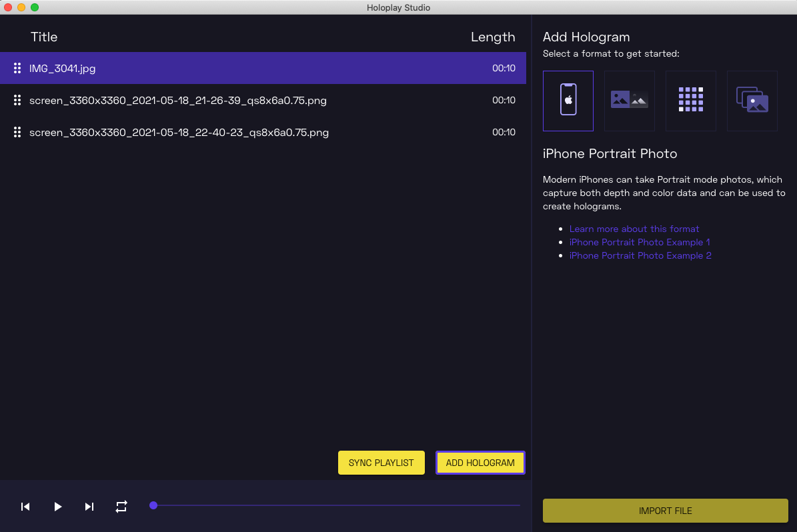
Task: Select screen_3360x3360_2021-05-18_22-40-23 playlist item
Action: coord(263,132)
